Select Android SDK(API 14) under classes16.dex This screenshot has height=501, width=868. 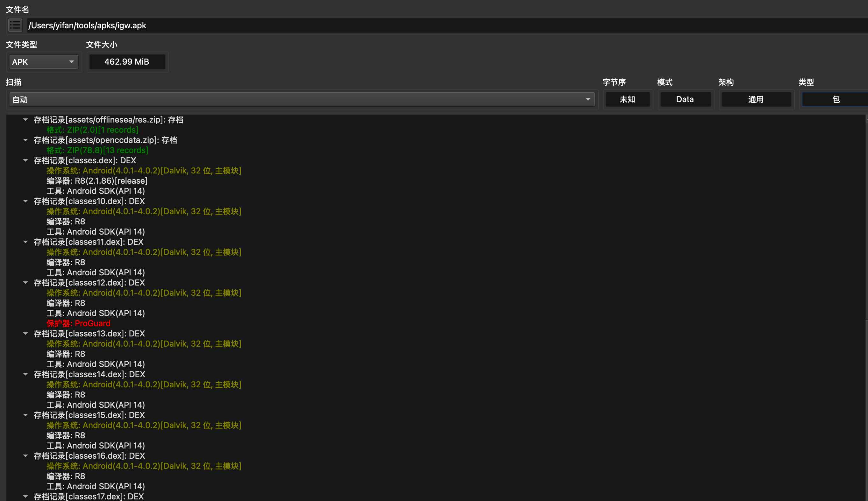[96, 487]
